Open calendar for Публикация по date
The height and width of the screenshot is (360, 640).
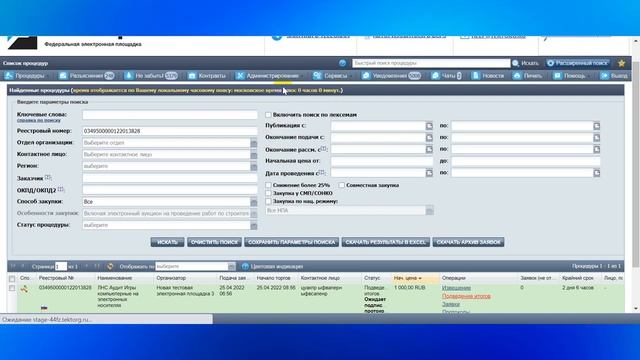click(x=596, y=126)
